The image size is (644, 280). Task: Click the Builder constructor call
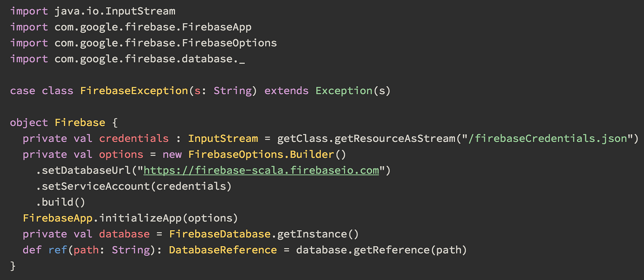coord(312,154)
